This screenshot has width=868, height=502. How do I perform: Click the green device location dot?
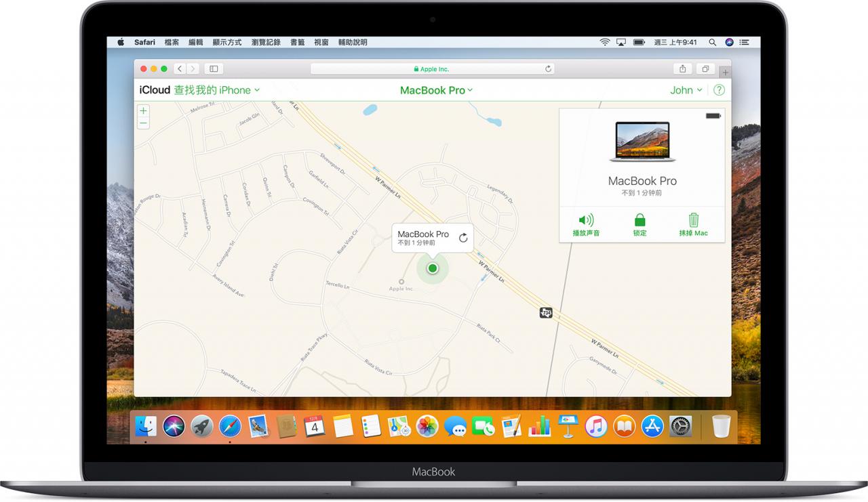433,269
